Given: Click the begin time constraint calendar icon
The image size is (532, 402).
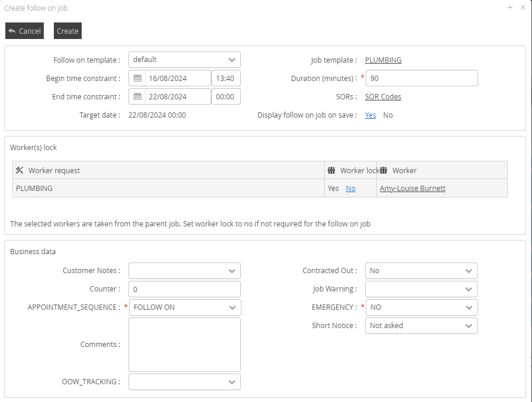Looking at the screenshot, I should (x=137, y=78).
